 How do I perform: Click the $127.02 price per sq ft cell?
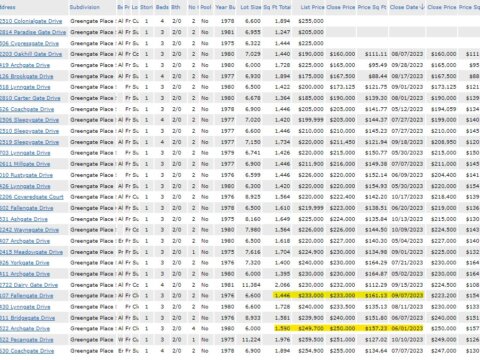376,340
